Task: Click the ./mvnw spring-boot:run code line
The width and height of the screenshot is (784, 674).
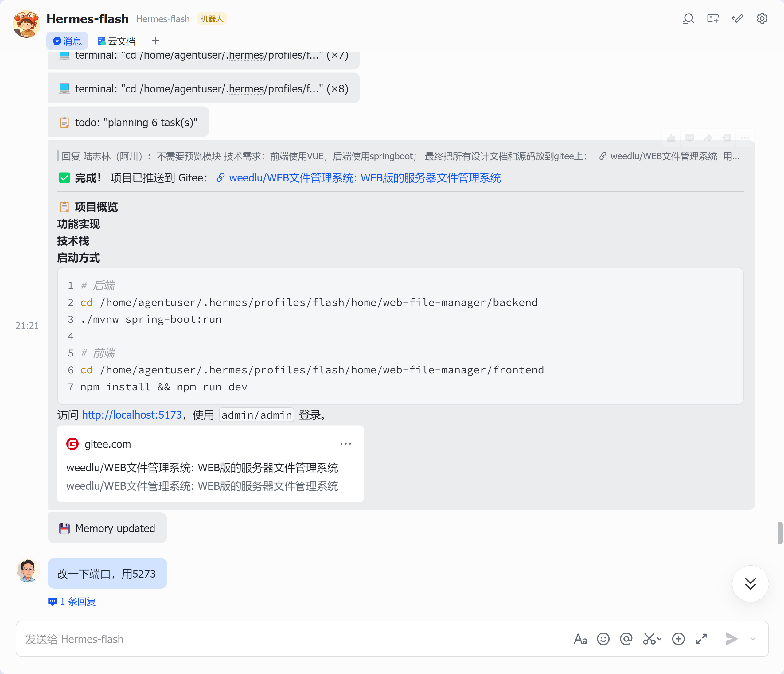Action: [x=151, y=319]
